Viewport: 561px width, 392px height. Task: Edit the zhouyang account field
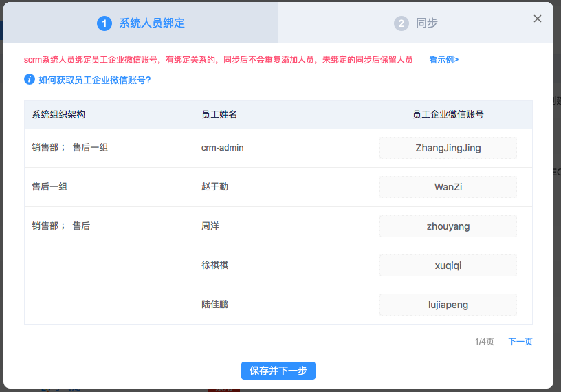pyautogui.click(x=448, y=226)
